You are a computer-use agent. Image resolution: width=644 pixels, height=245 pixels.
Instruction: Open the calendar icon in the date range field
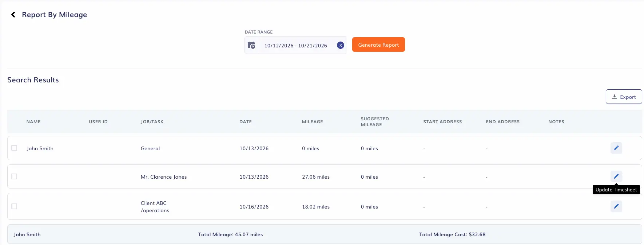click(x=251, y=45)
